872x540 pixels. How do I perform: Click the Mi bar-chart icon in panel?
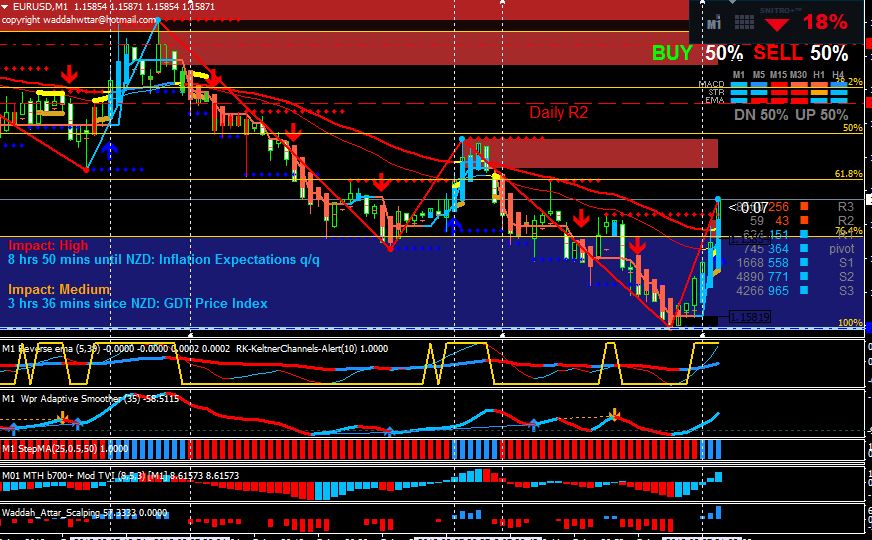click(x=714, y=23)
